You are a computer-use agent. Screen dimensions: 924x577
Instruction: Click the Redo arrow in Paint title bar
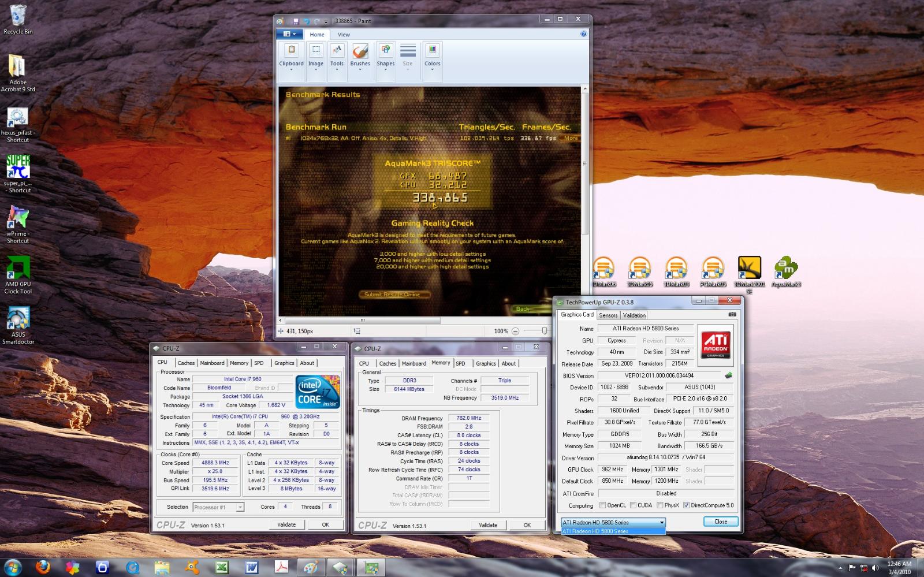[x=316, y=21]
